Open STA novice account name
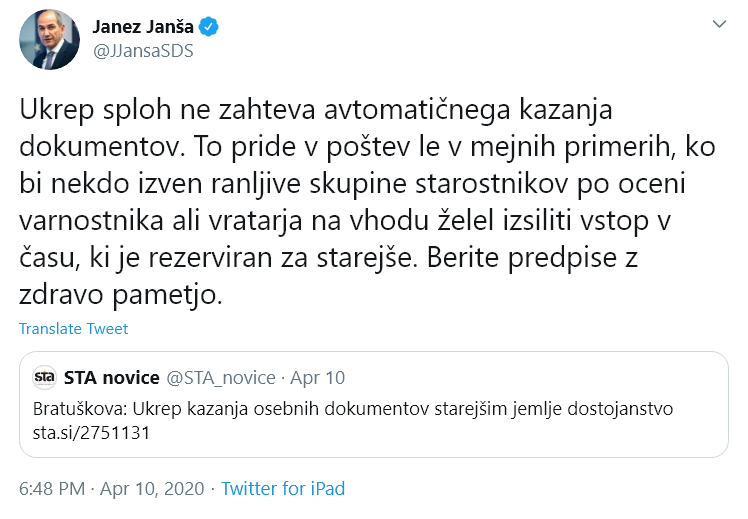Screen dimensions: 748x519 (x=111, y=378)
